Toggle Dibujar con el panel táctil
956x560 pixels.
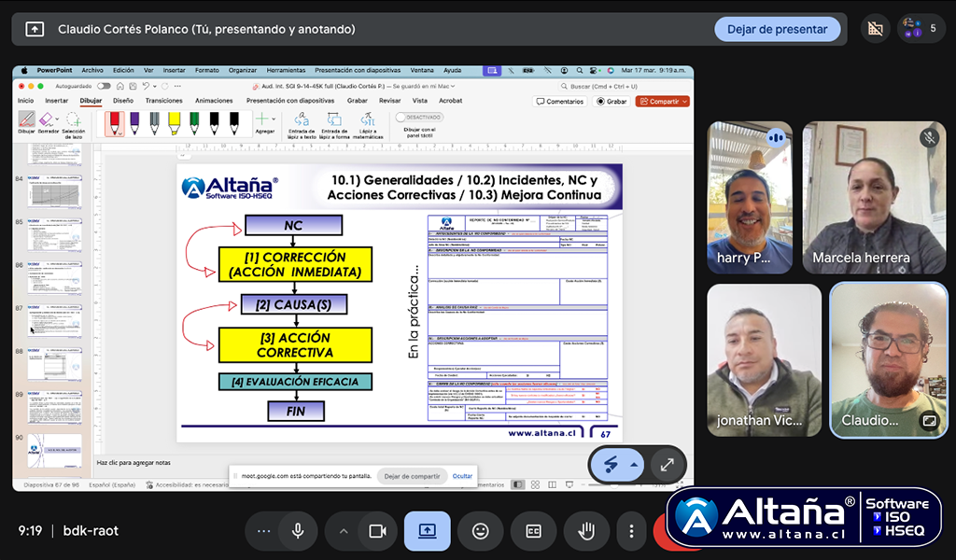tap(419, 118)
